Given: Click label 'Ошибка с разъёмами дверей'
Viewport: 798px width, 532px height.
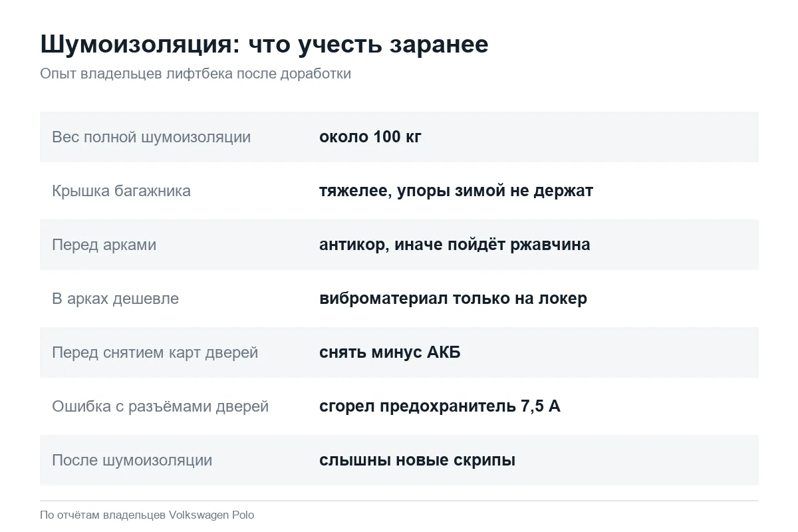Looking at the screenshot, I should tap(160, 406).
